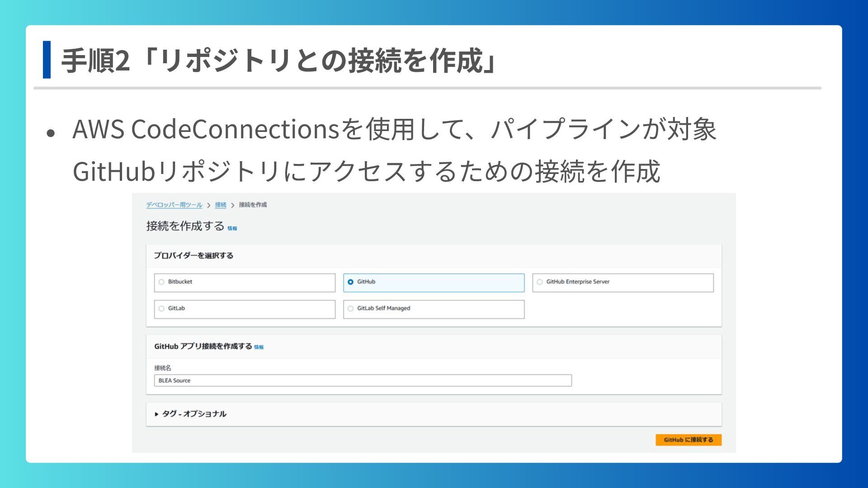This screenshot has width=868, height=488.
Task: Click the プロバイダーを選択する section heading
Action: (193, 256)
